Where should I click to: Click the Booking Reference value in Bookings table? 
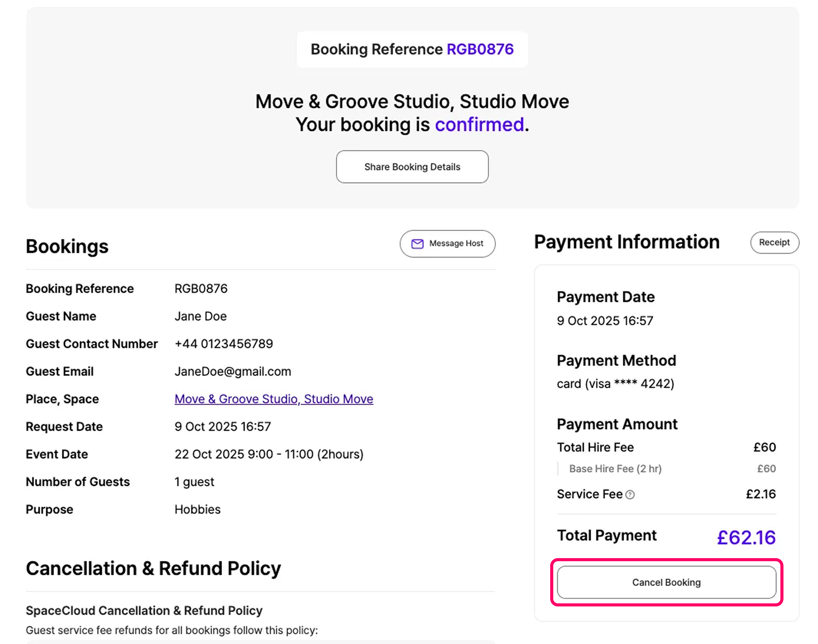(201, 289)
